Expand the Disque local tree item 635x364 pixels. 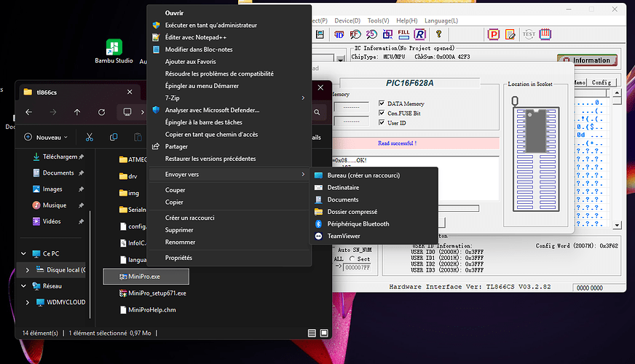[x=28, y=269]
